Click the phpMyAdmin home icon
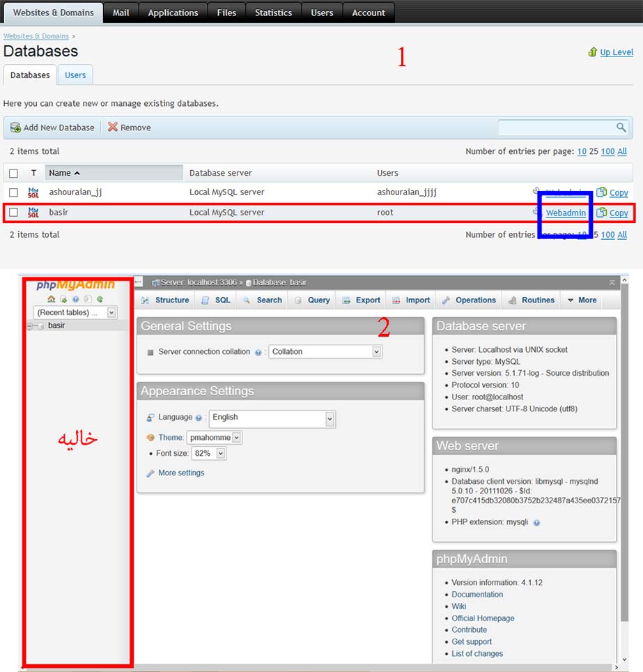The width and height of the screenshot is (643, 672). click(52, 299)
